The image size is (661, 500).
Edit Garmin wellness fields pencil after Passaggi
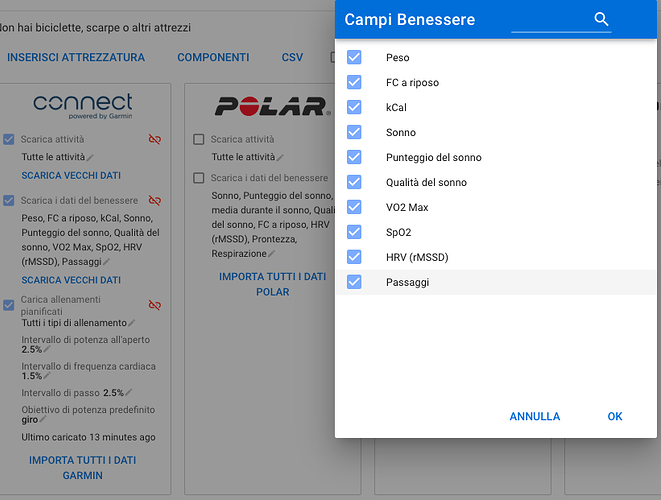(107, 262)
